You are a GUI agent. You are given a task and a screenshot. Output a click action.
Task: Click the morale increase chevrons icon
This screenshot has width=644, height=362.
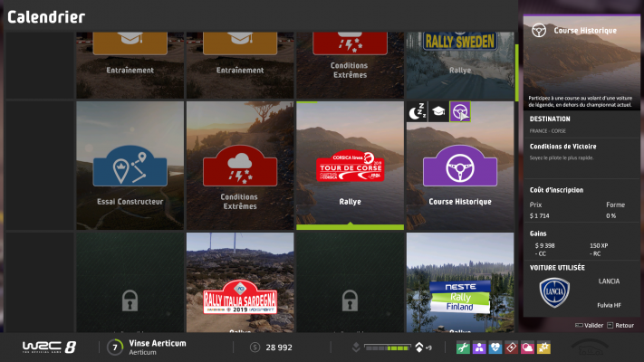click(x=419, y=348)
